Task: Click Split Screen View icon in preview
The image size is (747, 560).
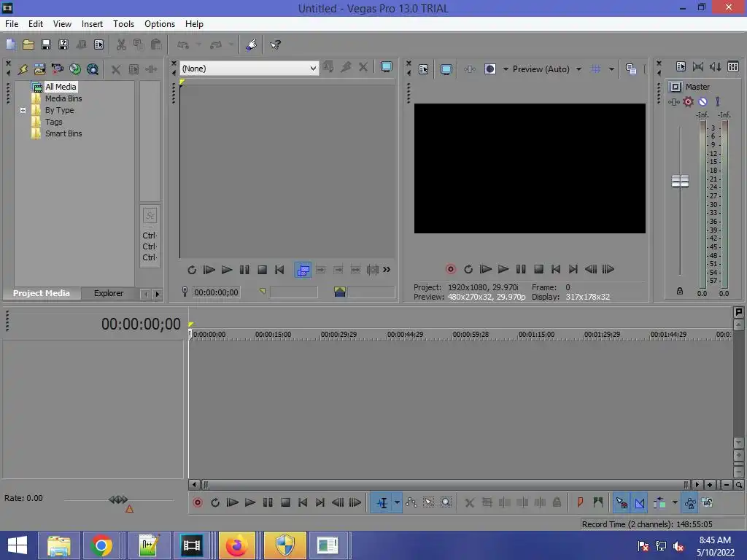Action: pos(489,69)
